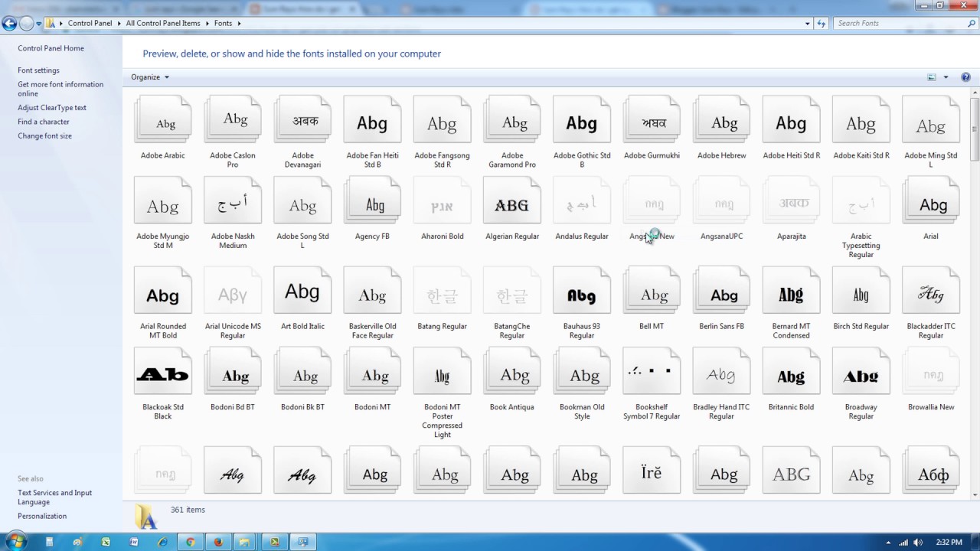Navigate to Control Panel breadcrumb

click(90, 23)
